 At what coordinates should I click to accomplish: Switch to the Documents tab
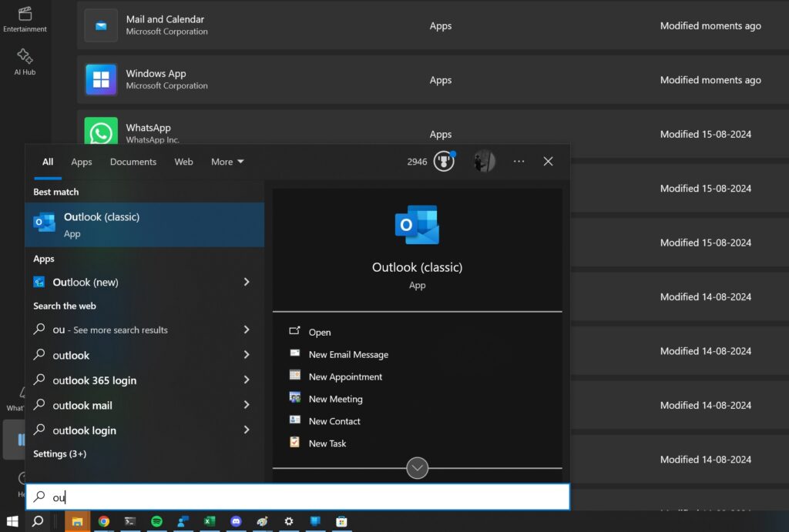133,162
